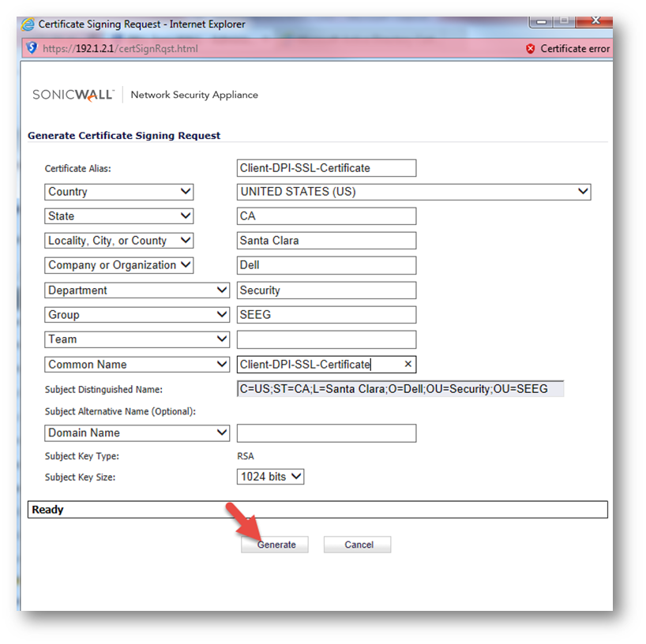Change the 1024 bits key size dropdown
This screenshot has height=644, width=646.
coord(270,477)
